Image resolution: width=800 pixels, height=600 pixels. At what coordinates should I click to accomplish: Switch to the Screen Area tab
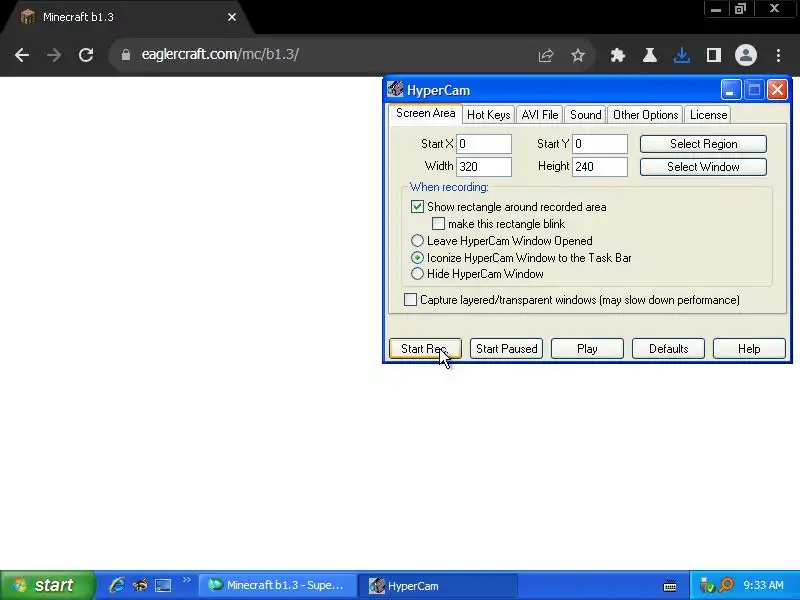coord(426,113)
